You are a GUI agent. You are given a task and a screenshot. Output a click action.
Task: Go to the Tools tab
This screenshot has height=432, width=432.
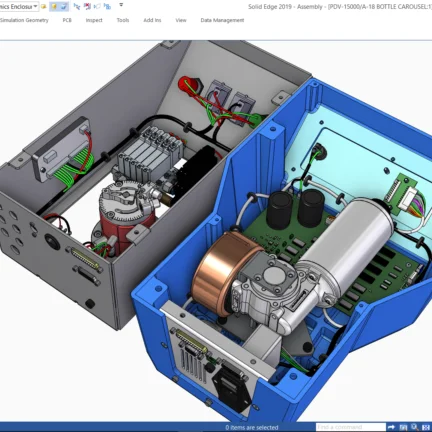[x=123, y=20]
